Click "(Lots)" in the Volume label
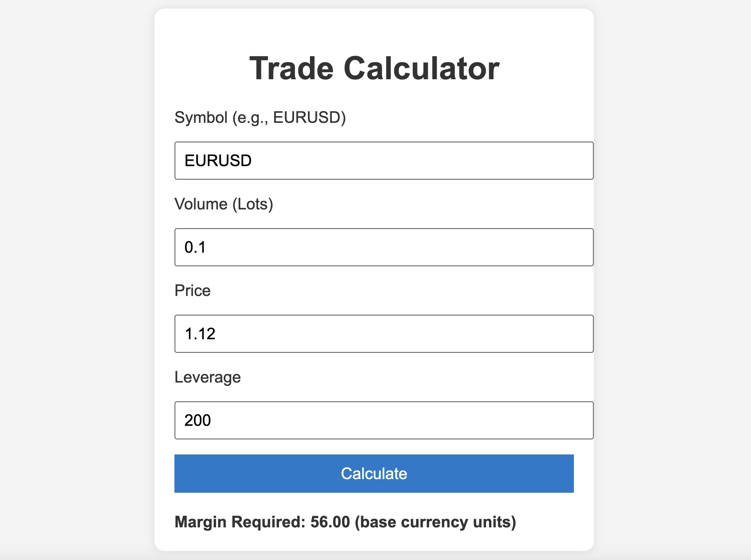 click(253, 204)
